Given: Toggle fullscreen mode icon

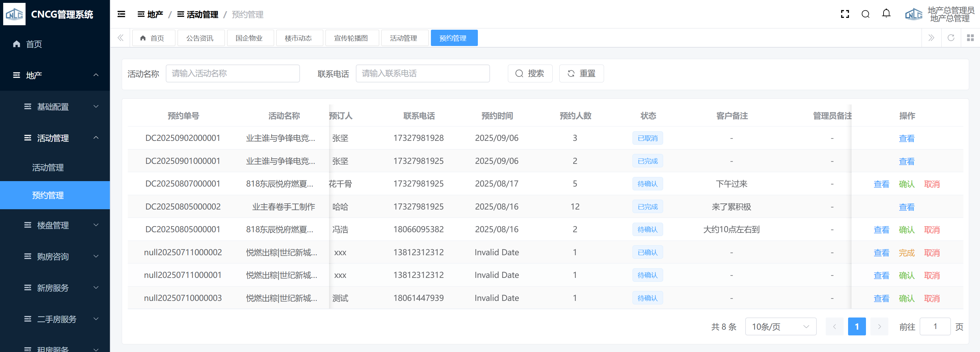Looking at the screenshot, I should (x=845, y=14).
